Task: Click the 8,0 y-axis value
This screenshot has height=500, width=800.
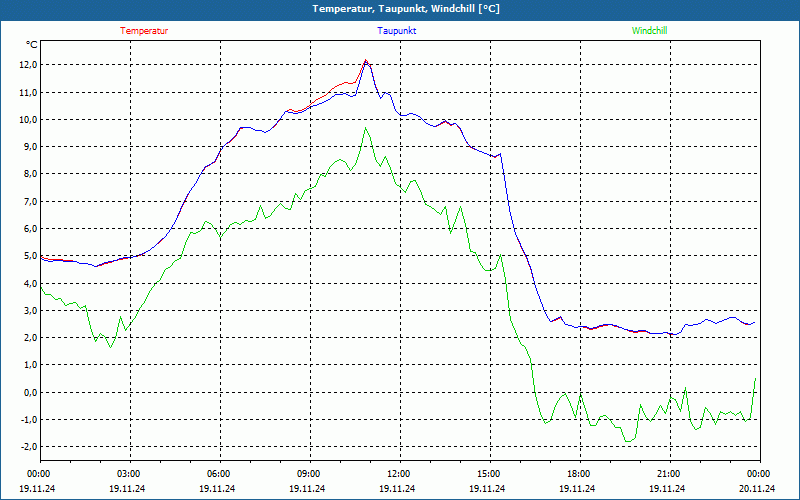Action: click(30, 174)
